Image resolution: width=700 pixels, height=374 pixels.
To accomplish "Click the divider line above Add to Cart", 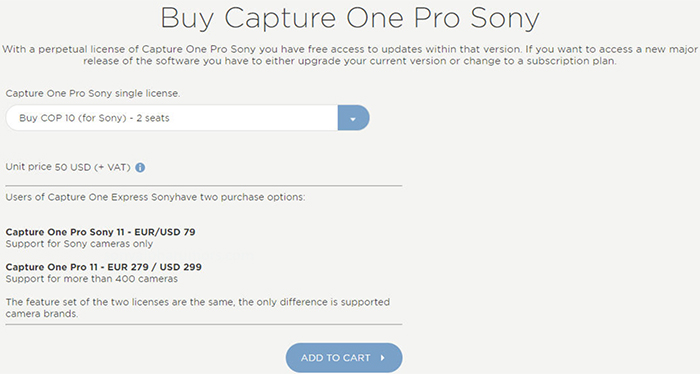I will pyautogui.click(x=204, y=324).
